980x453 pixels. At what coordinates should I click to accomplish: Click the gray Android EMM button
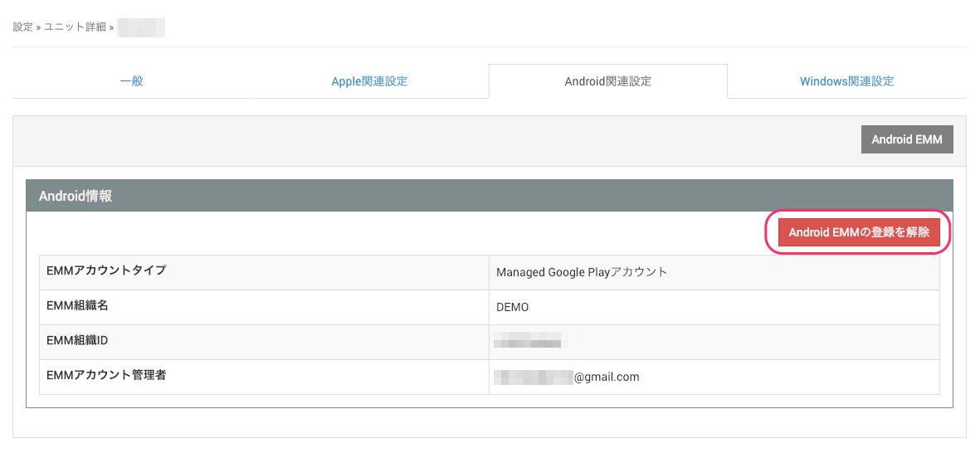(906, 139)
